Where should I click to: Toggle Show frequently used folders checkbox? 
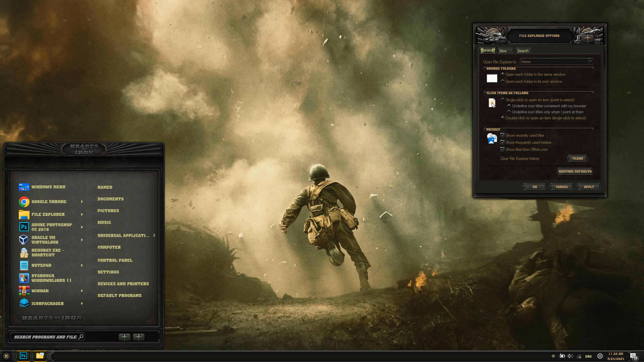502,142
